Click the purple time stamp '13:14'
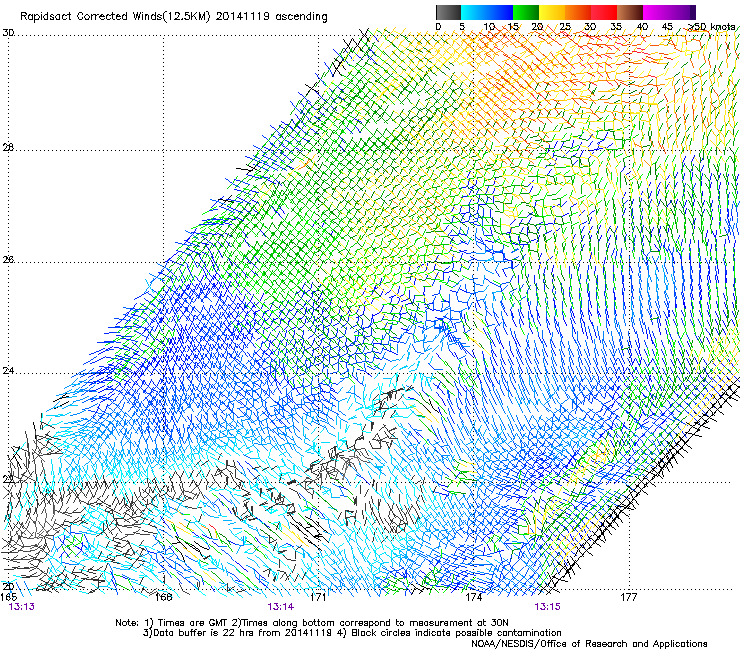 tap(281, 607)
